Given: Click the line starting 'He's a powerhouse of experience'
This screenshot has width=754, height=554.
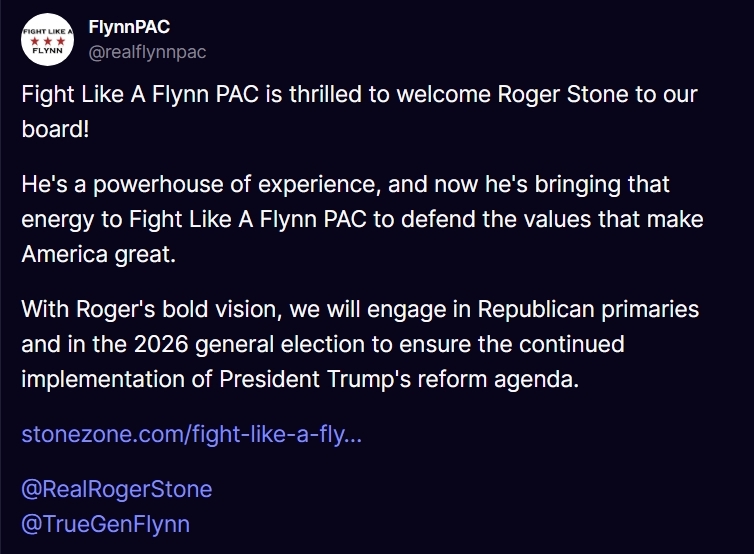Looking at the screenshot, I should pyautogui.click(x=345, y=184).
